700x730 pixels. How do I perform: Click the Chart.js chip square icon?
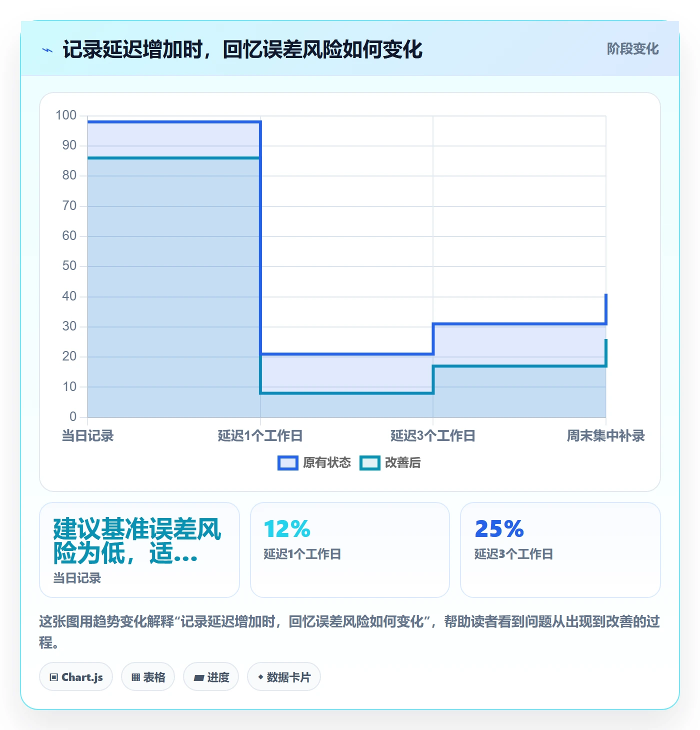tap(54, 677)
